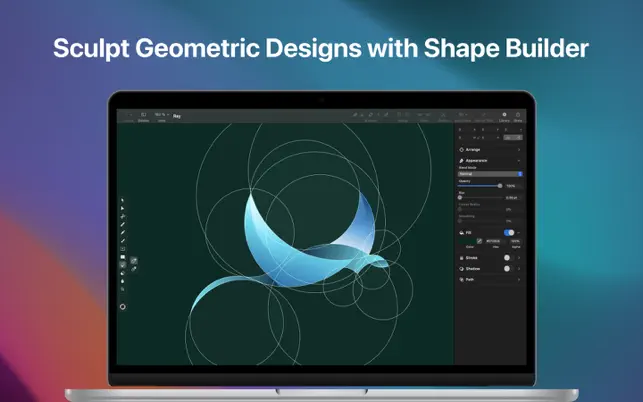Click the circle icon at toolbar bottom
643x402 pixels.
(x=123, y=307)
